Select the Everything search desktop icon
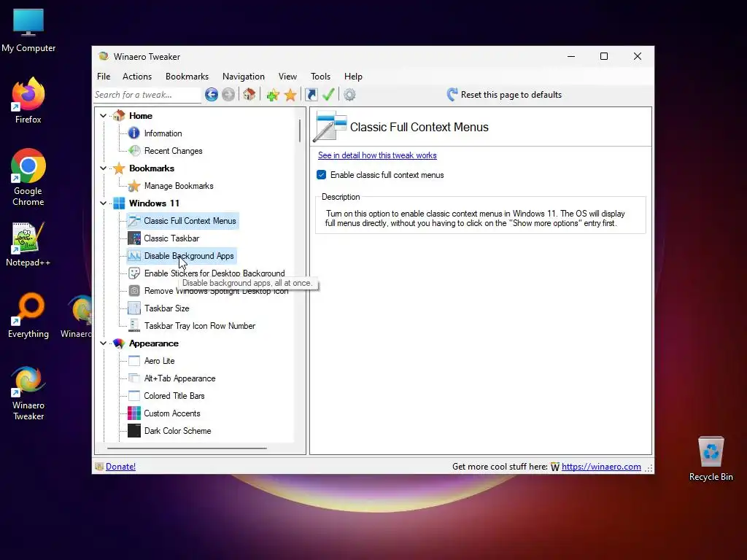 28,315
